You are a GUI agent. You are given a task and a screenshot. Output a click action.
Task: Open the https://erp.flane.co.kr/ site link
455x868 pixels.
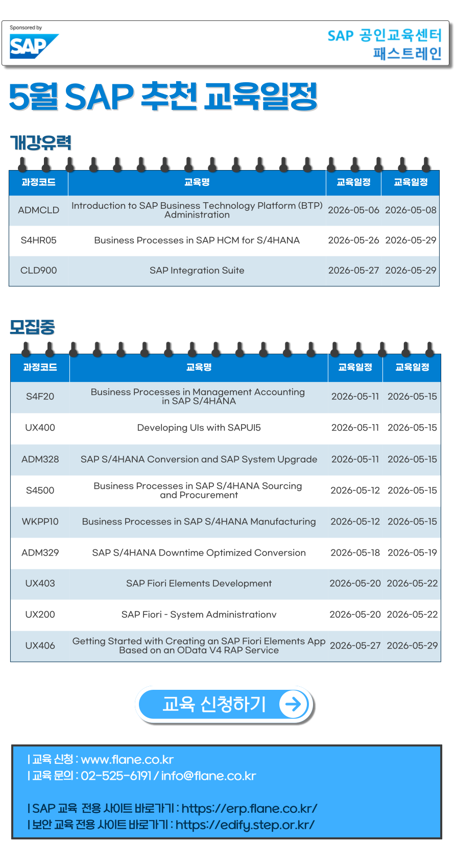coord(249,808)
